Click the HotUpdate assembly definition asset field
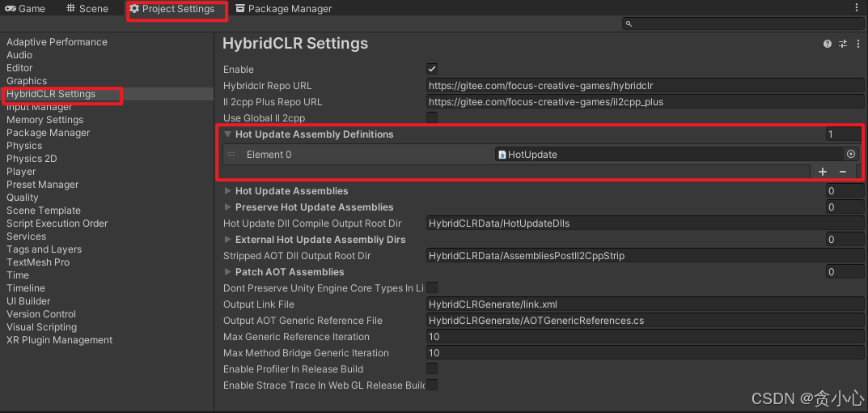This screenshot has width=868, height=413. point(676,155)
